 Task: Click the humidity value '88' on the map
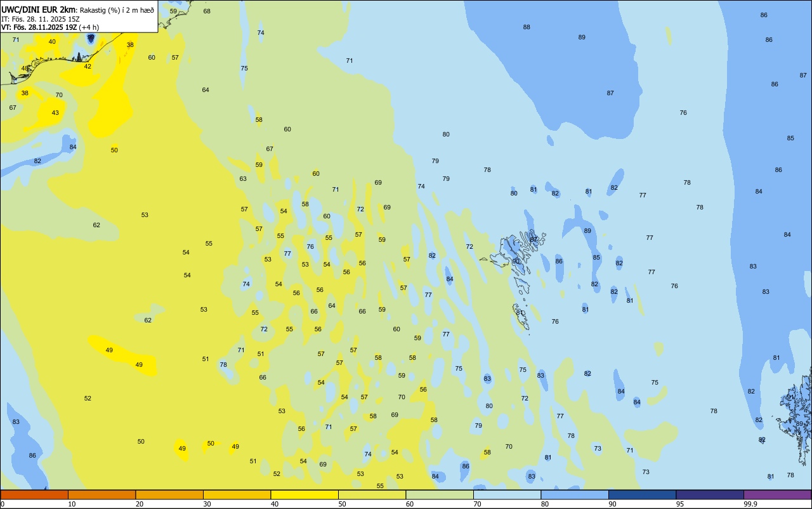(527, 27)
